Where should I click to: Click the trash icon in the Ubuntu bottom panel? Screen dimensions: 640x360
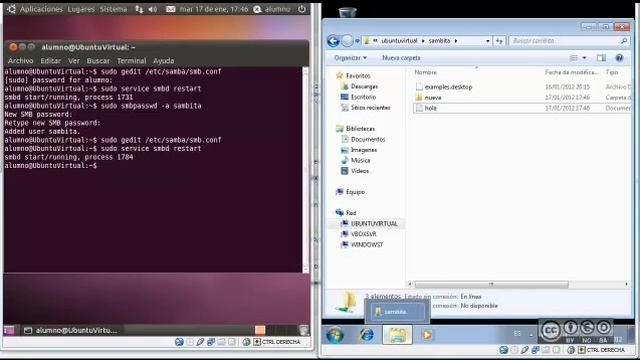pos(303,330)
